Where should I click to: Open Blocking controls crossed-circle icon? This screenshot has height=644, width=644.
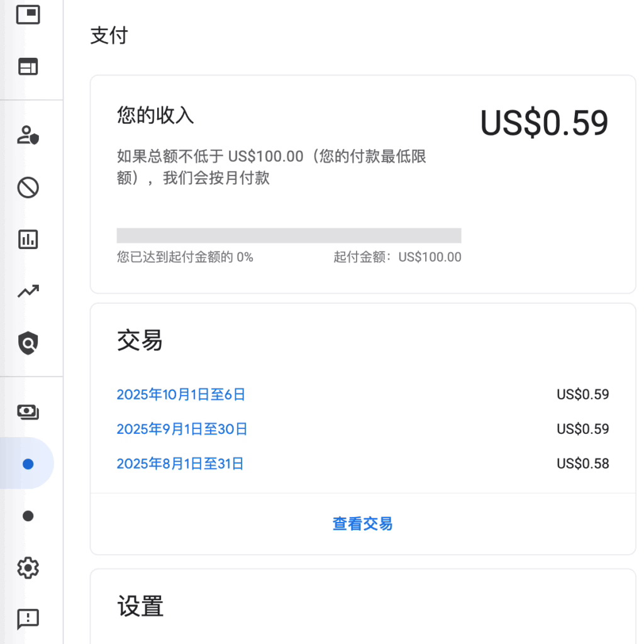(28, 187)
